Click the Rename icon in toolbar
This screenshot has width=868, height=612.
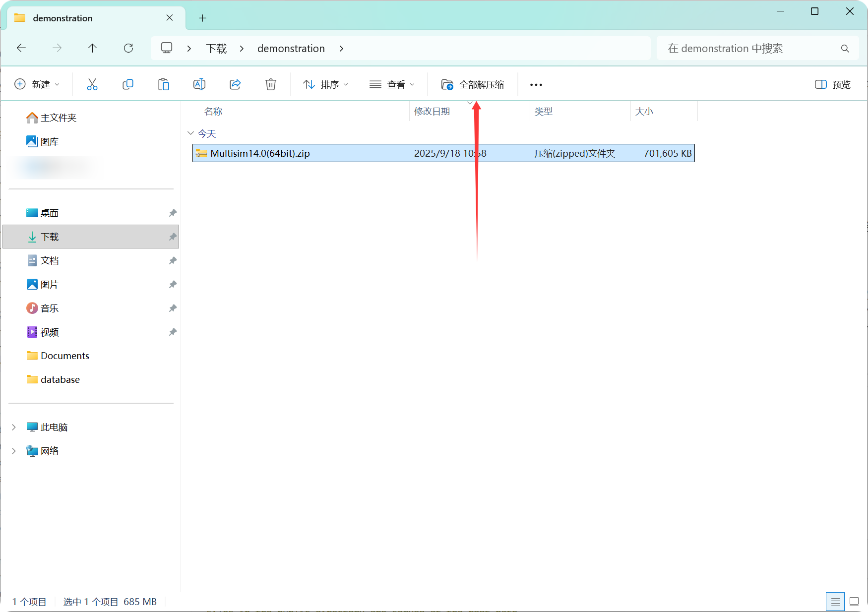pyautogui.click(x=199, y=84)
